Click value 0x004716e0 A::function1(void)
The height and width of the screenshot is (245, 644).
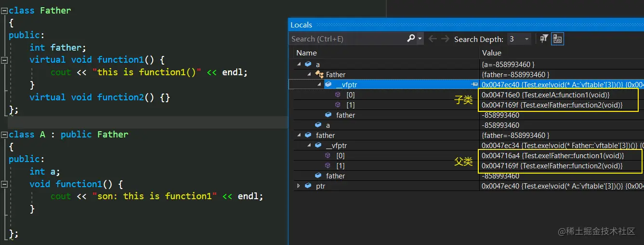pos(545,95)
